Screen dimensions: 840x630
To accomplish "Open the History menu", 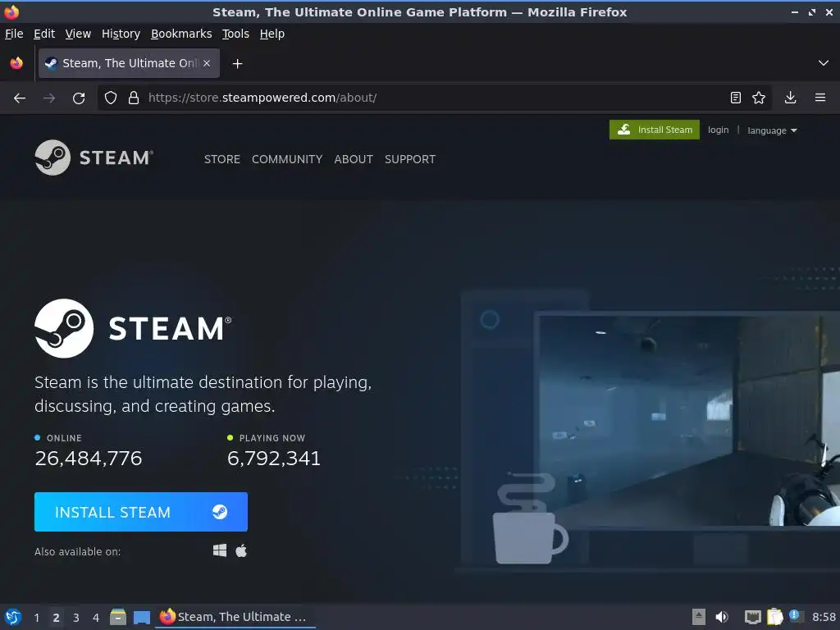I will [x=121, y=34].
